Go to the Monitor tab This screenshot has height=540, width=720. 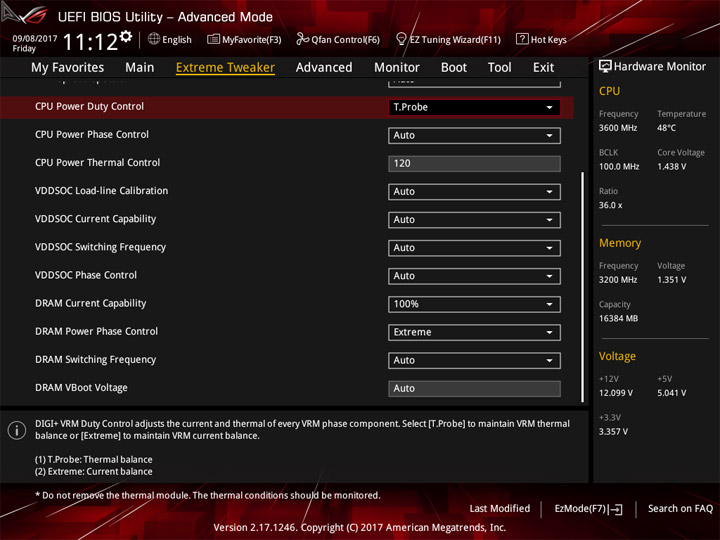[x=397, y=68]
